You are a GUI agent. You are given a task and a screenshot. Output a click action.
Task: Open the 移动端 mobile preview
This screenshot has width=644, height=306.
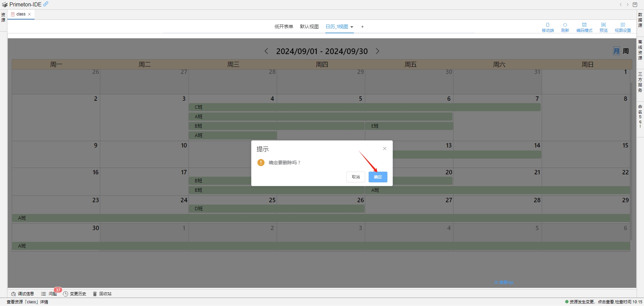(x=548, y=27)
